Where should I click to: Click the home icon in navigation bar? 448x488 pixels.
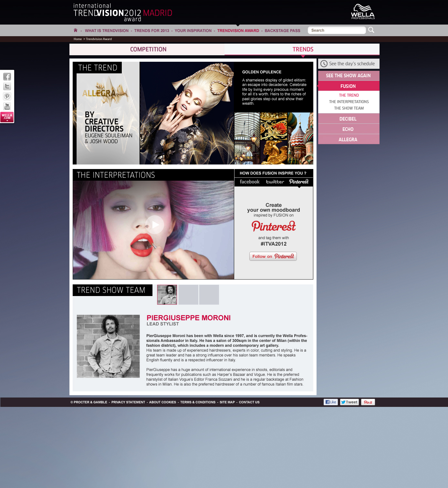point(76,30)
